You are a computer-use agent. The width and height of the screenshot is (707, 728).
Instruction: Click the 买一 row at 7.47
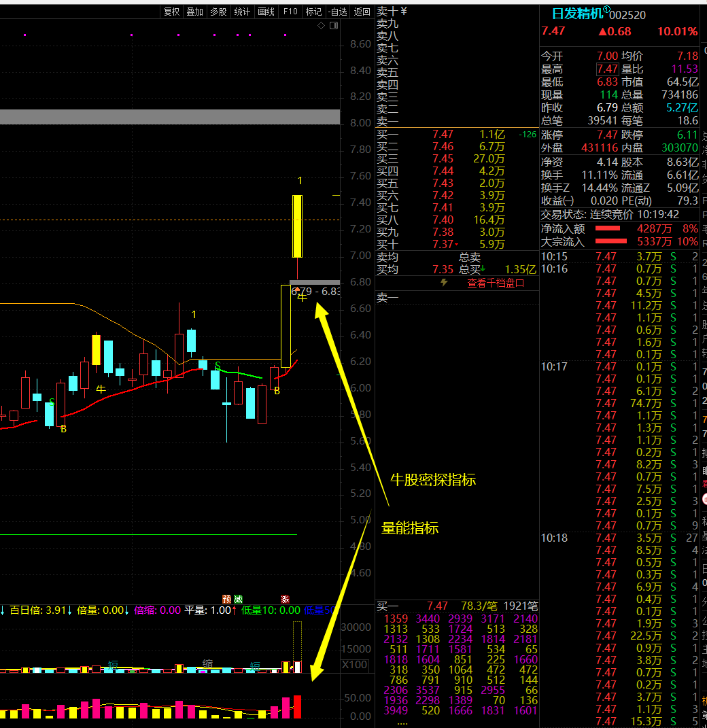click(x=457, y=134)
